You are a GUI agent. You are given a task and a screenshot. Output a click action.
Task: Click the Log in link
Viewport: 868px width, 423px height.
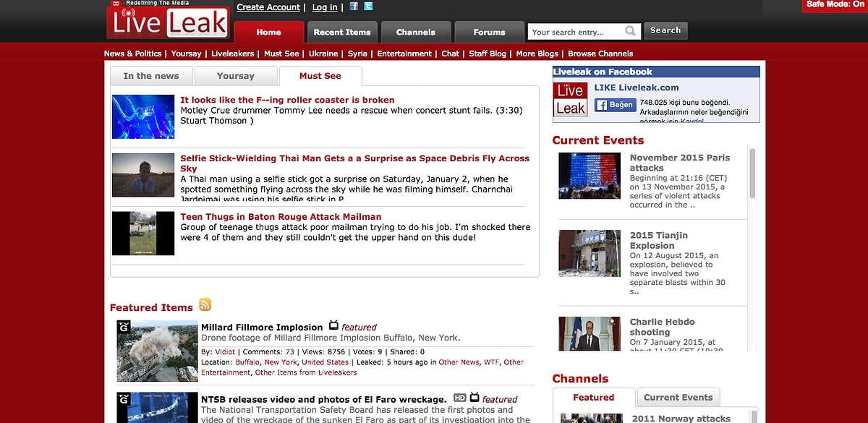[x=325, y=7]
